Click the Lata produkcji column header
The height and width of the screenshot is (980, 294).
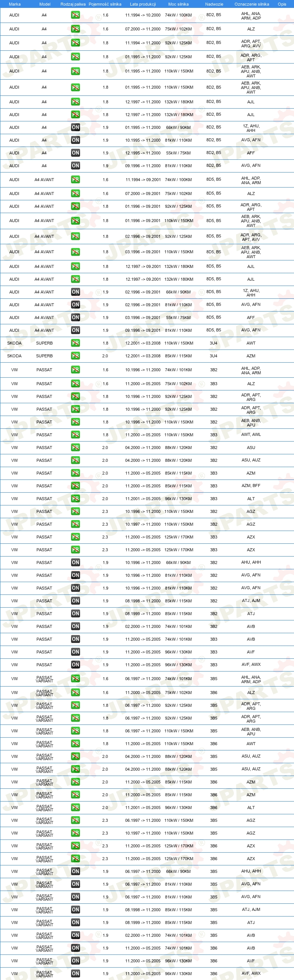143,4
